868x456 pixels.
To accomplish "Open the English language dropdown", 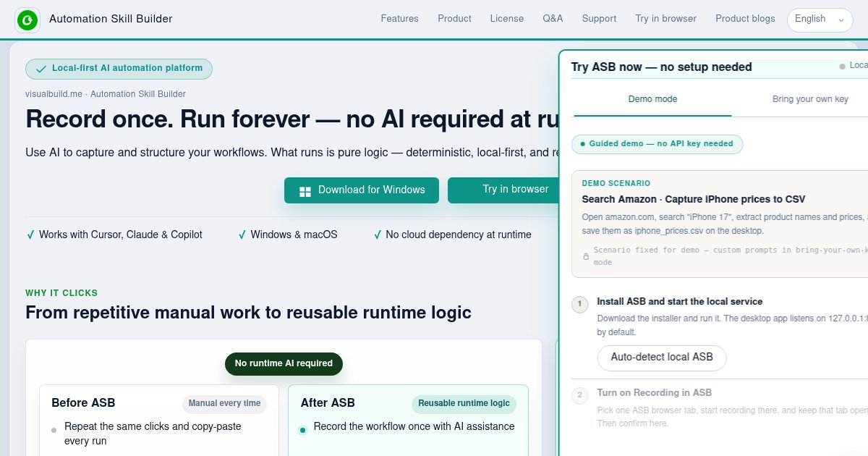I will [820, 20].
